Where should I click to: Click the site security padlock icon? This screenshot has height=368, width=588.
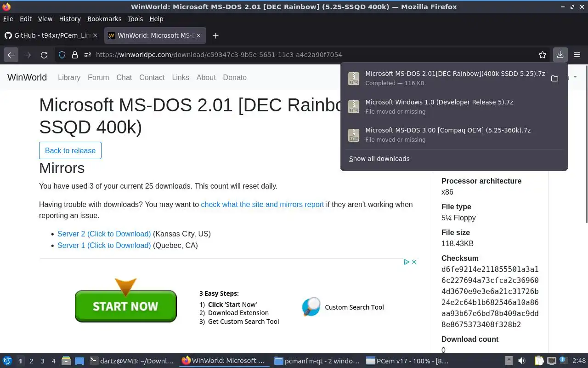75,55
